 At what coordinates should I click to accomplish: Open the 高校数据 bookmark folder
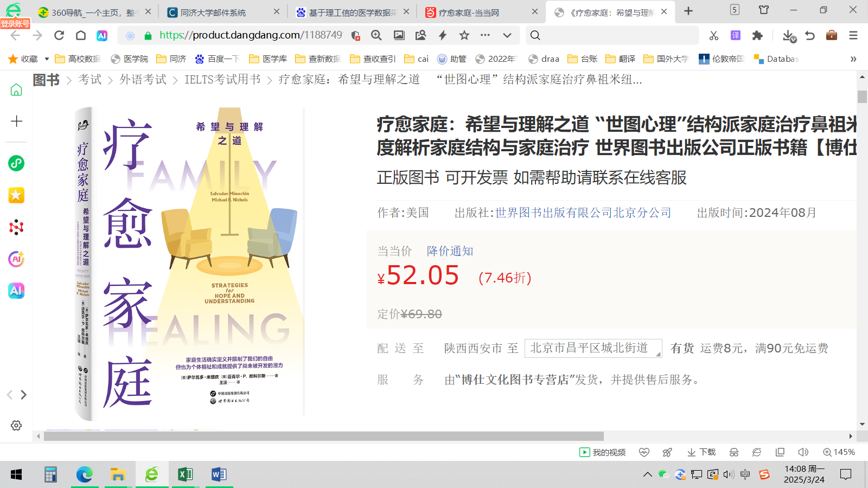click(78, 59)
